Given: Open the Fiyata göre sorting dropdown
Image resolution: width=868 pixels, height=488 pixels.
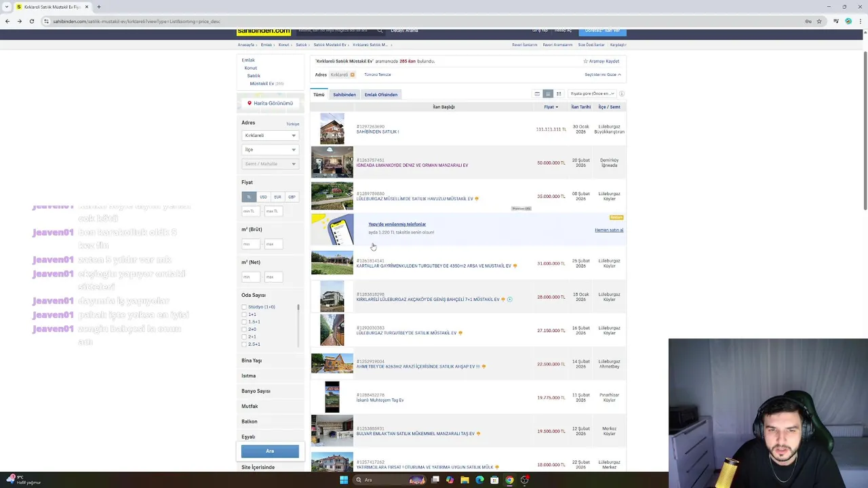Looking at the screenshot, I should [592, 94].
